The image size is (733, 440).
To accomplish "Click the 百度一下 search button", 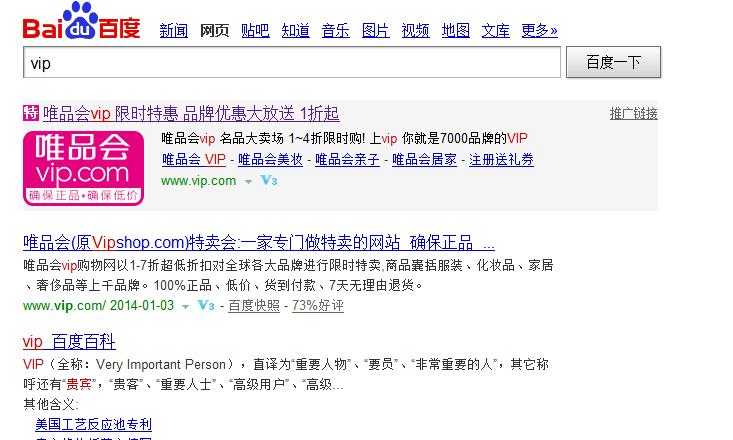I will (x=613, y=62).
